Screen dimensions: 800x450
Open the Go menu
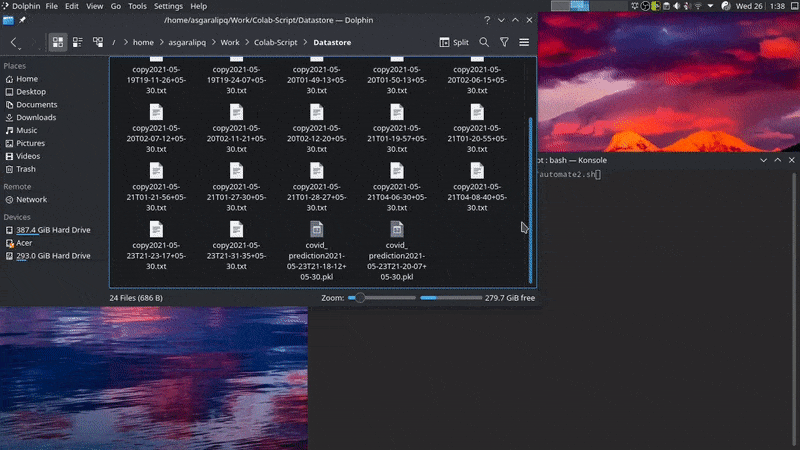[x=116, y=6]
